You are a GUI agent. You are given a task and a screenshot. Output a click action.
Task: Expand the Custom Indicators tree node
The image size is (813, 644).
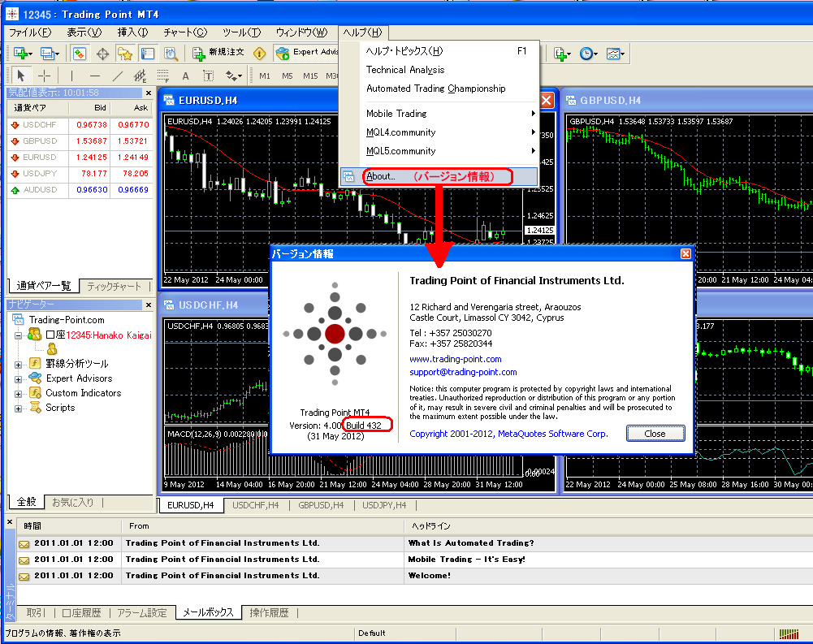(x=18, y=394)
